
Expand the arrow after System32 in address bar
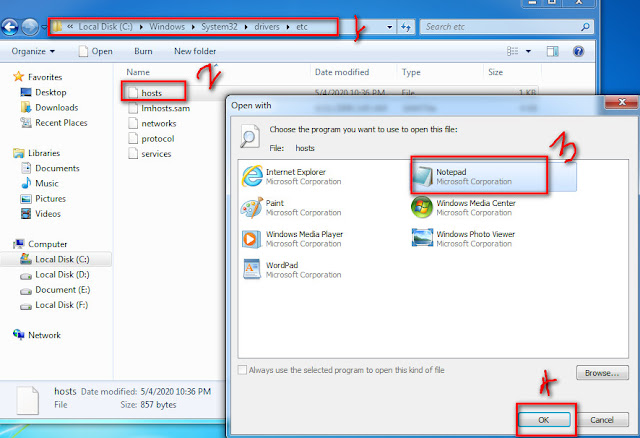246,27
